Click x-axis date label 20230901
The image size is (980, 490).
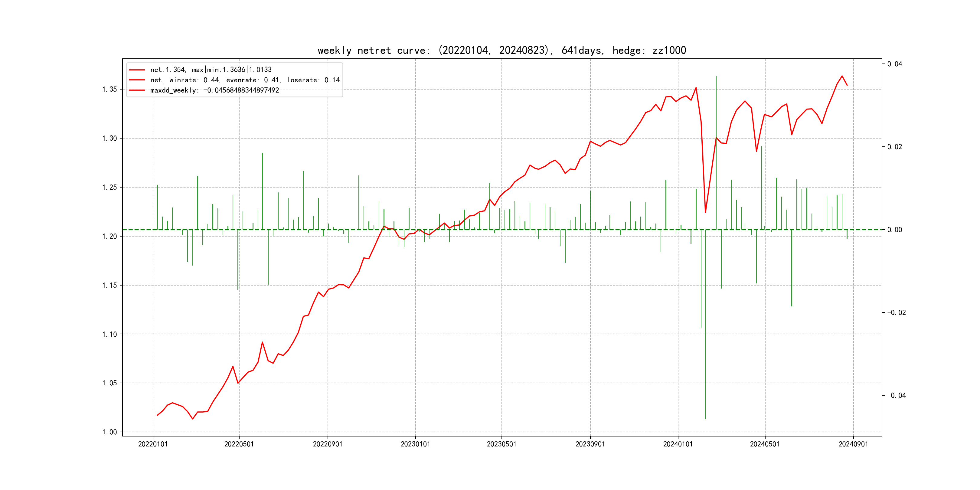coord(590,444)
